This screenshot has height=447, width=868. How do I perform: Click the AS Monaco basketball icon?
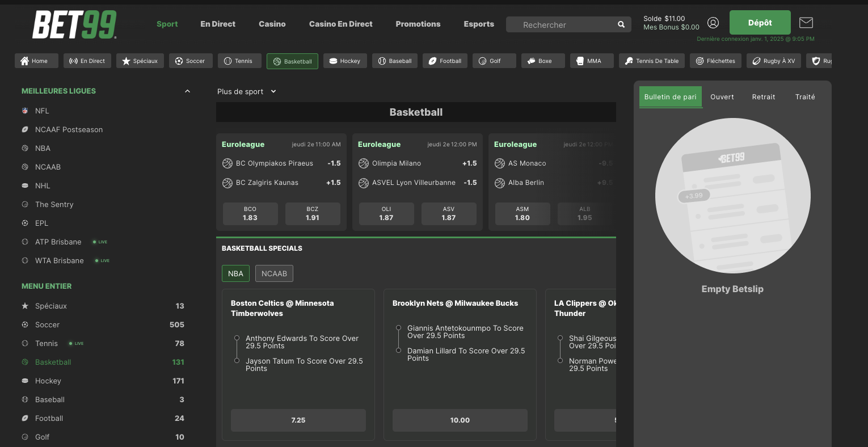[500, 163]
